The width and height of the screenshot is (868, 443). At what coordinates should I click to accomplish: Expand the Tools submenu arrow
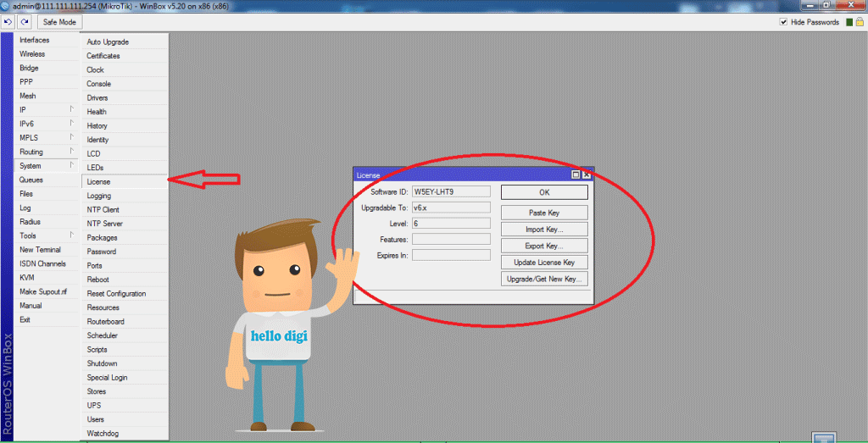(72, 235)
